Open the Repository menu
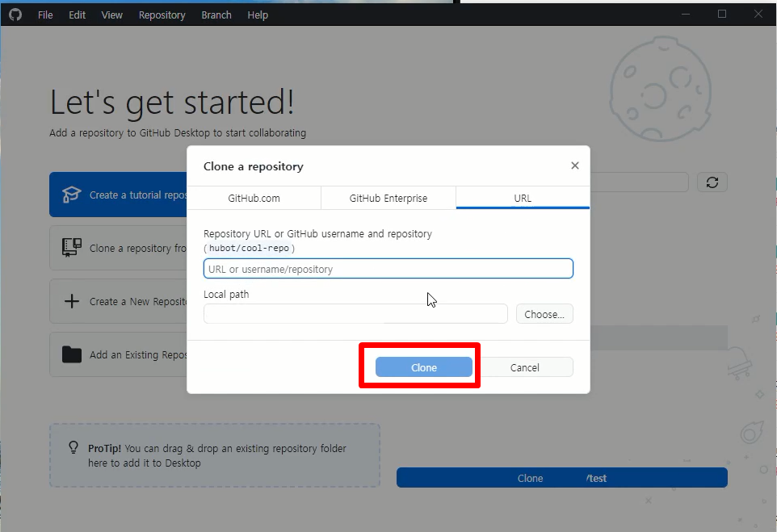 click(162, 15)
